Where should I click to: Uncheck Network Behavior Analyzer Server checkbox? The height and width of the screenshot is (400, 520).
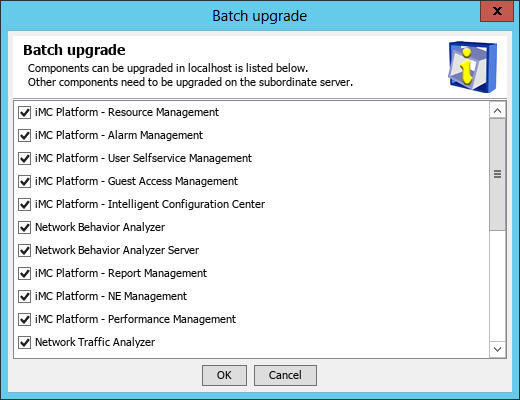coord(24,250)
